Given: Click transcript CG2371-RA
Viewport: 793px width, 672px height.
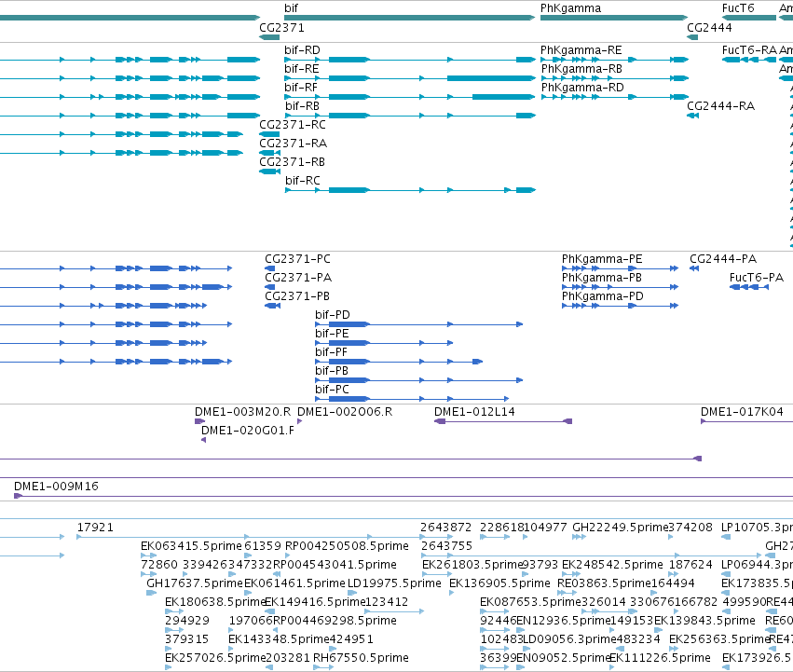Looking at the screenshot, I should pos(293,144).
